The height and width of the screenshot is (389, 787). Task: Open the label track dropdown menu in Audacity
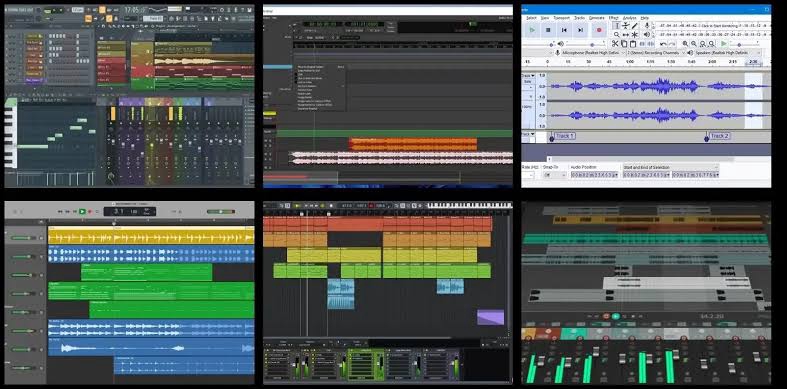[x=528, y=134]
